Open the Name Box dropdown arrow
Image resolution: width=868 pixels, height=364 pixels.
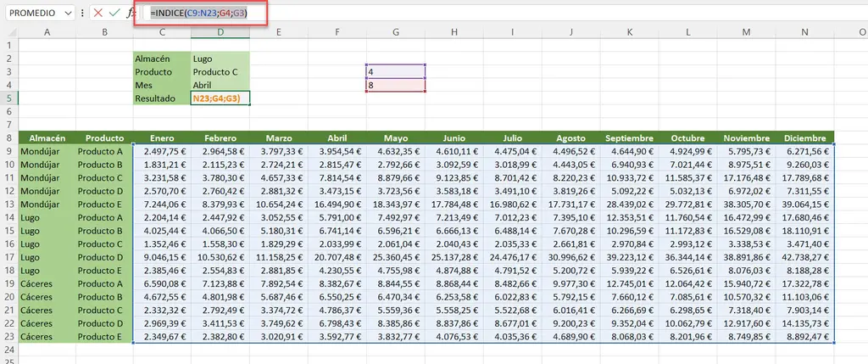68,13
